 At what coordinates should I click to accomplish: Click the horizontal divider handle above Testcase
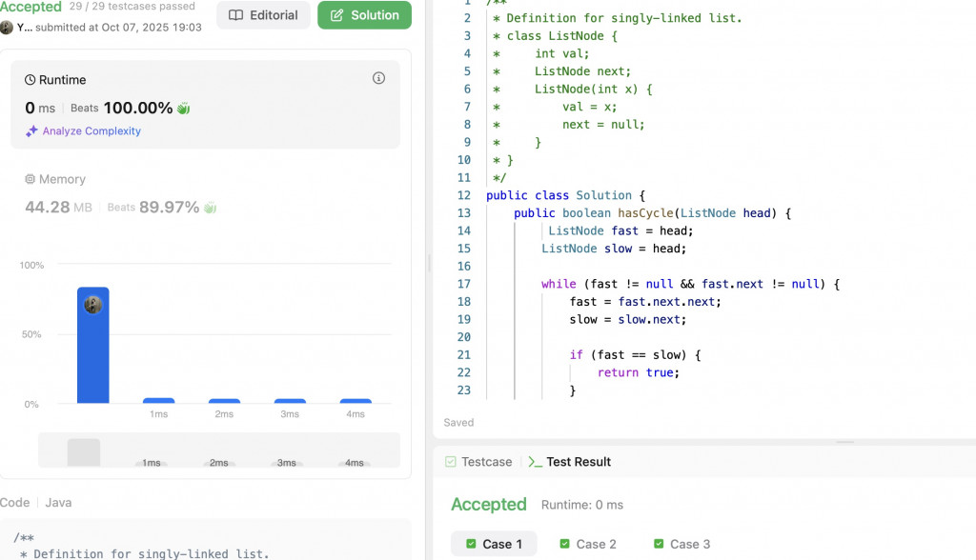[844, 442]
